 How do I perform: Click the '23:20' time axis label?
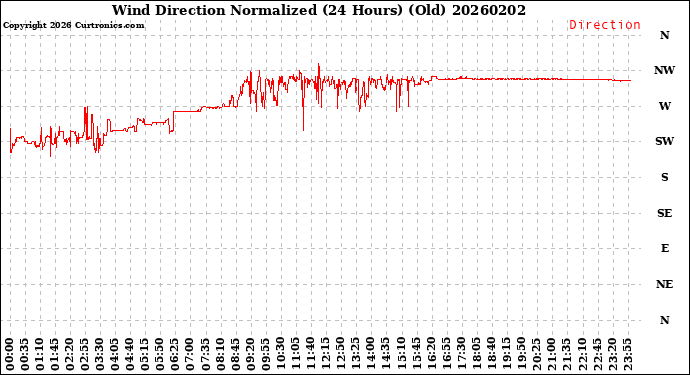tap(612, 355)
